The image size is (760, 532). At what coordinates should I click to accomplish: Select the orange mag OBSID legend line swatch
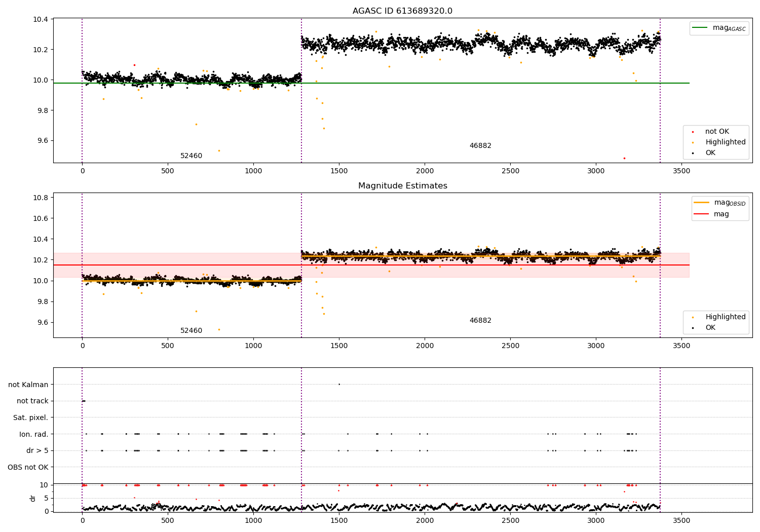(701, 203)
